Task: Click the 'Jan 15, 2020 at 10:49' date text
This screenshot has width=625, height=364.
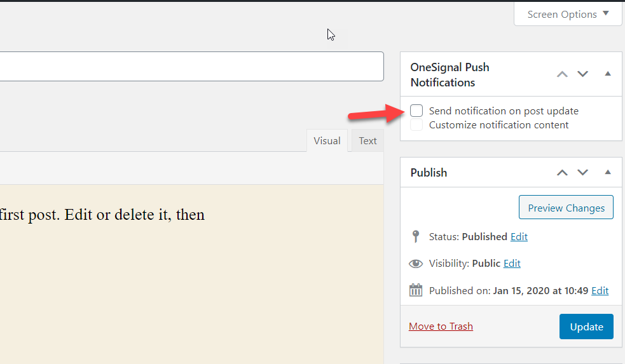Action: pos(540,291)
